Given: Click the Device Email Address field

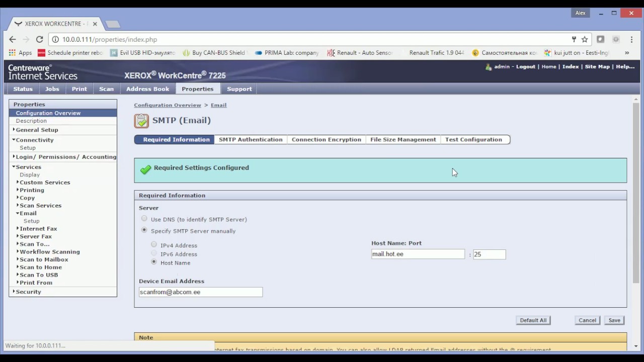Looking at the screenshot, I should pyautogui.click(x=200, y=292).
